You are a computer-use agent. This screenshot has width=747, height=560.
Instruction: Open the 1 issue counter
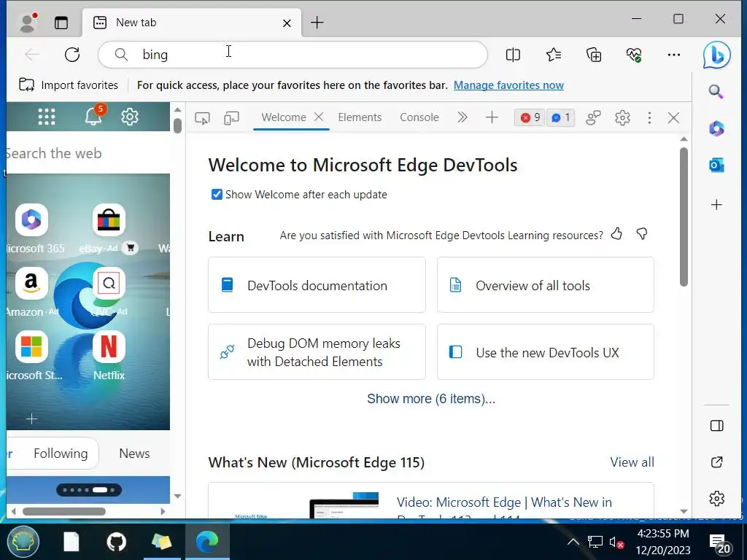560,117
